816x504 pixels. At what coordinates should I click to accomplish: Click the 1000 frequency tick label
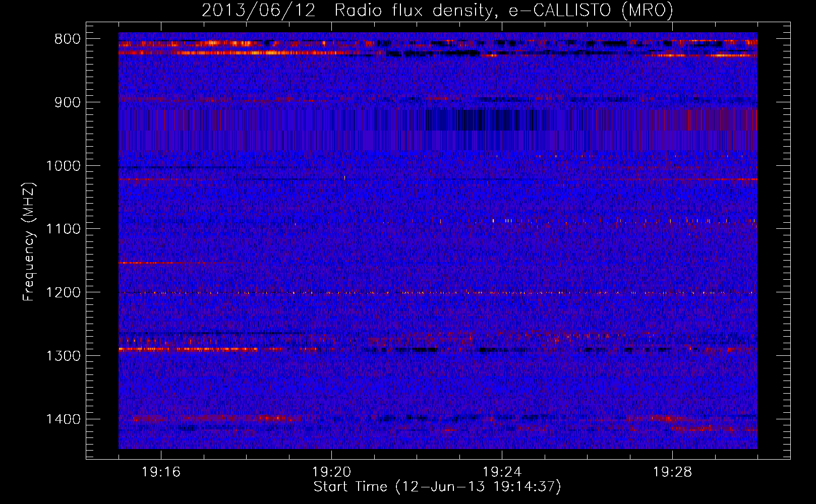click(63, 166)
